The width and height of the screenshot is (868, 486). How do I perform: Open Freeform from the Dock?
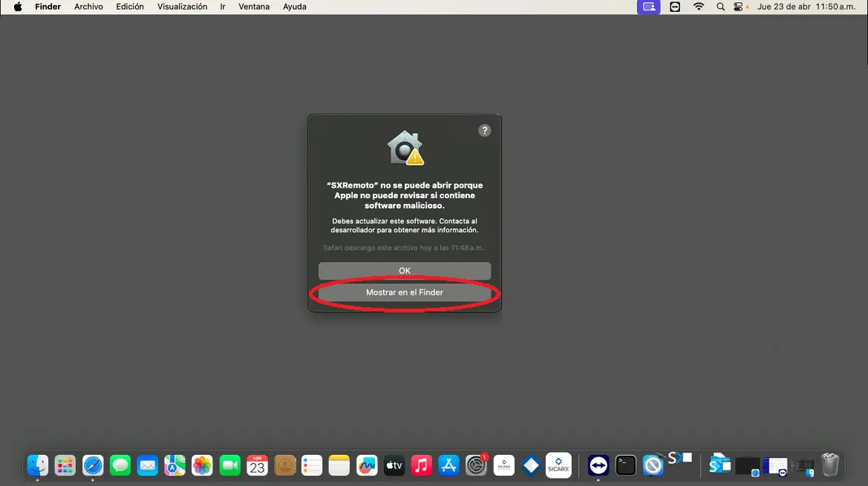tap(367, 465)
